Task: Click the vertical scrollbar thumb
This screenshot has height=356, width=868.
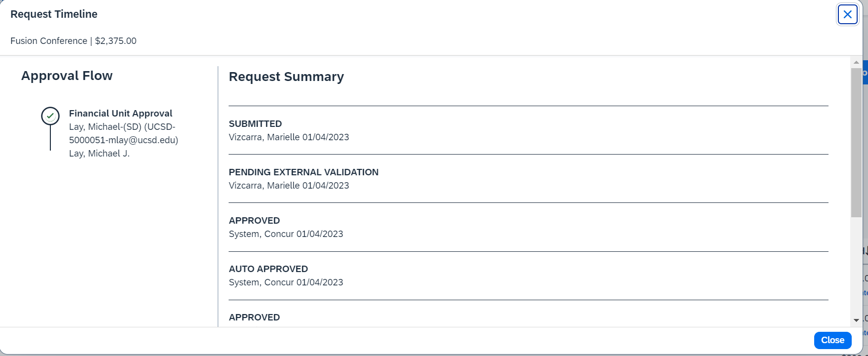Action: (x=856, y=142)
